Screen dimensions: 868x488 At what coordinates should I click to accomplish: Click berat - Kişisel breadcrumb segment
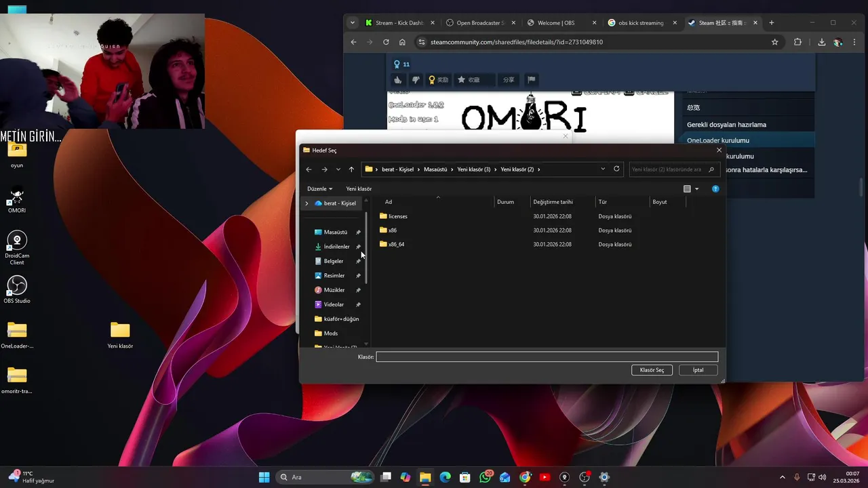point(397,169)
